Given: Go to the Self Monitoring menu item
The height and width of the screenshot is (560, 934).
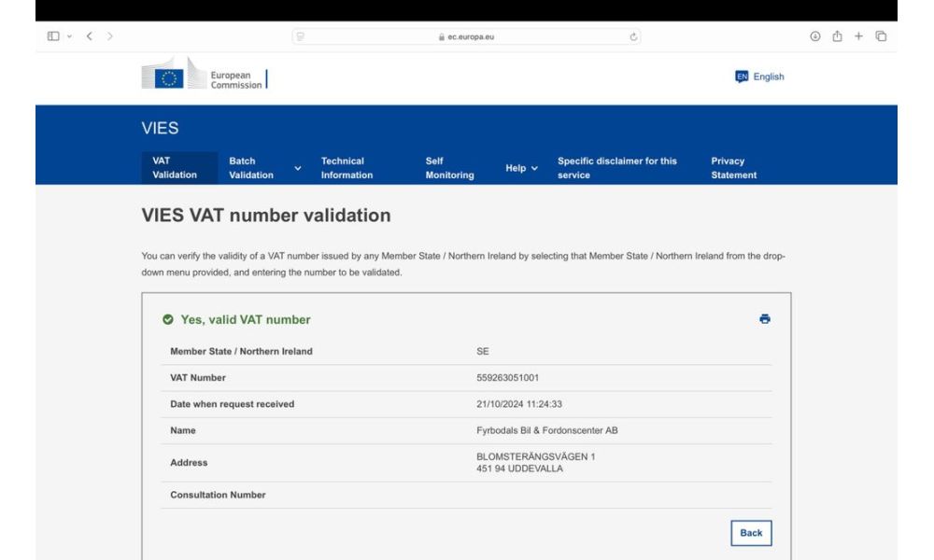Looking at the screenshot, I should pos(450,168).
